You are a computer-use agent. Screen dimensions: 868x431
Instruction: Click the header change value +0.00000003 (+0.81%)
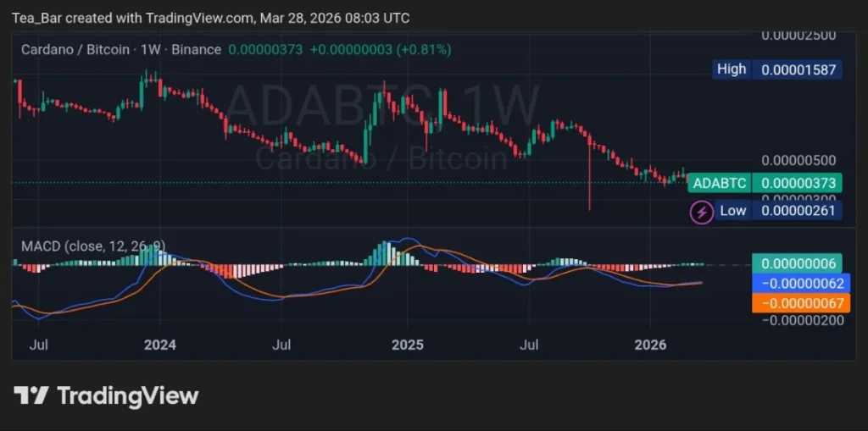coord(381,50)
